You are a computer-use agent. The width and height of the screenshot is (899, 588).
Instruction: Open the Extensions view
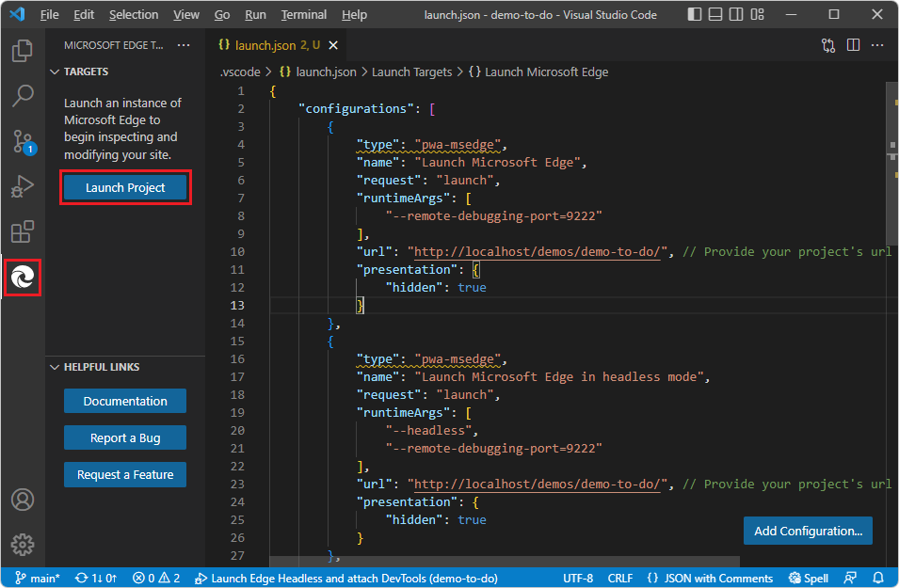pyautogui.click(x=22, y=231)
